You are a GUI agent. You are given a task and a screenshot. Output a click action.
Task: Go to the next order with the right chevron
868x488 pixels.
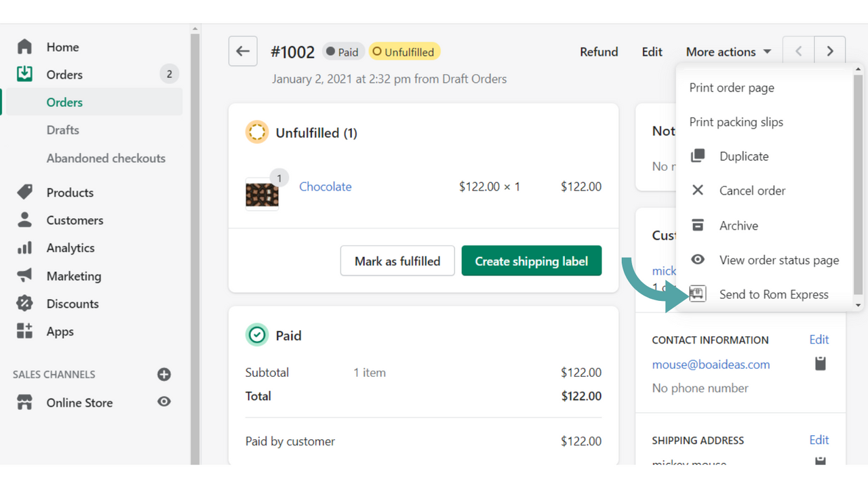click(829, 51)
